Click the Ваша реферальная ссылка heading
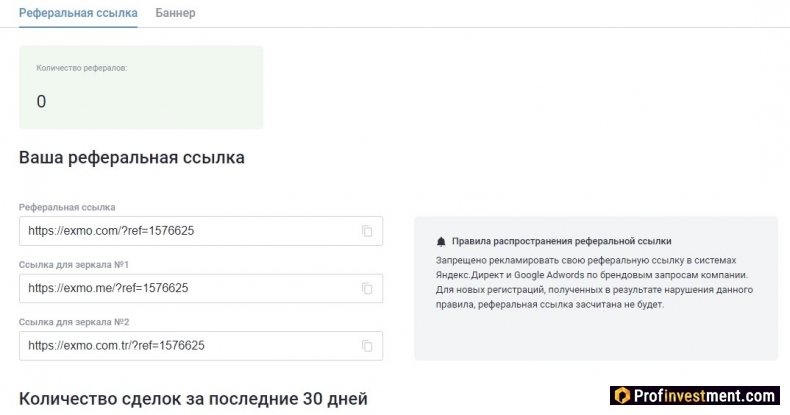The height and width of the screenshot is (415, 790). click(132, 158)
